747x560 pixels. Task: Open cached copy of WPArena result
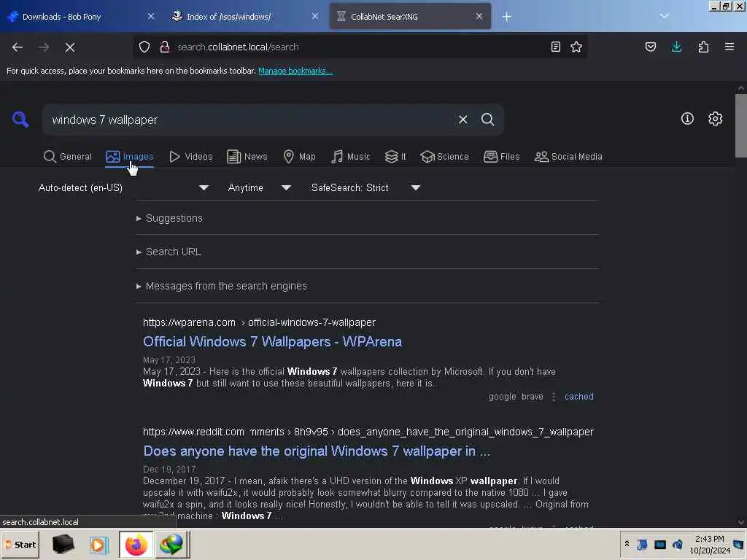point(578,396)
